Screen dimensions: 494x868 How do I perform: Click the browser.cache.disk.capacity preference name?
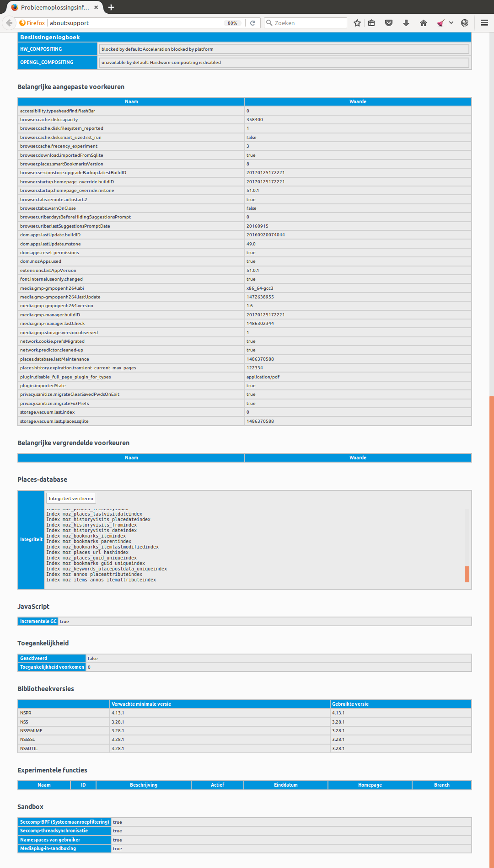pos(49,120)
